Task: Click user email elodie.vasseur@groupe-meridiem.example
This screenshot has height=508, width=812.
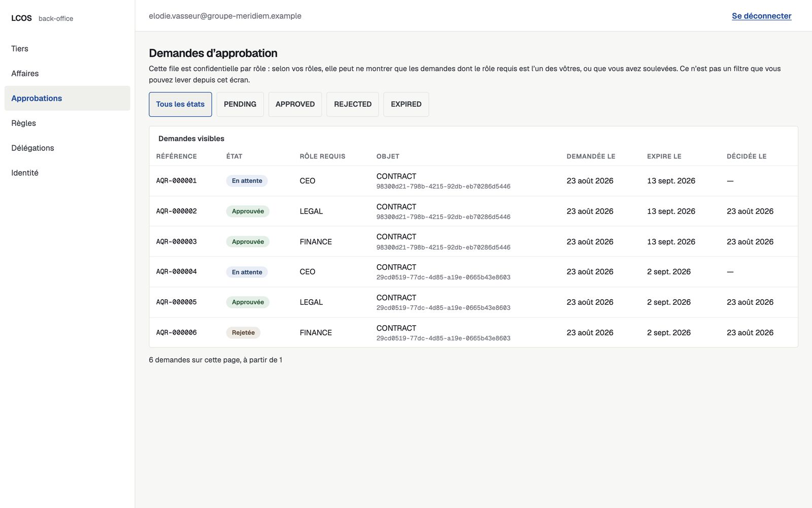Action: 225,16
